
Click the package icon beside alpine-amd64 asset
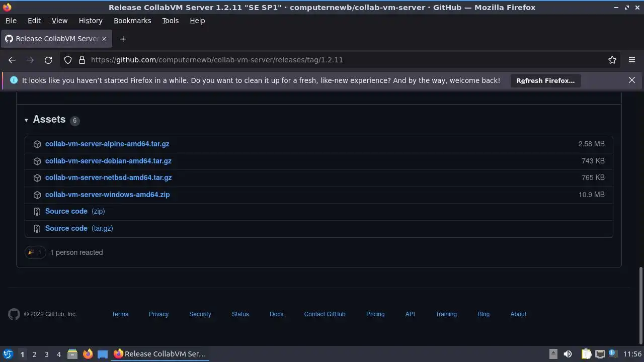click(x=37, y=144)
